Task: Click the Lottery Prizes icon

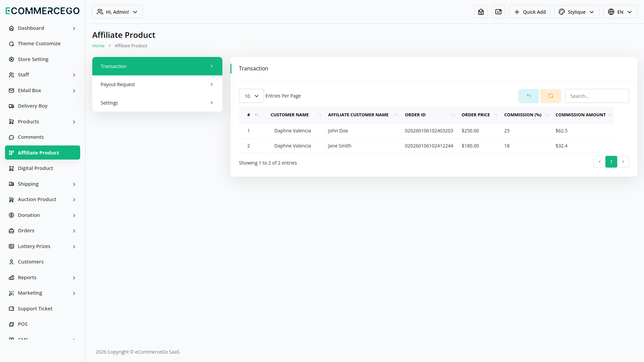Action: click(x=11, y=246)
